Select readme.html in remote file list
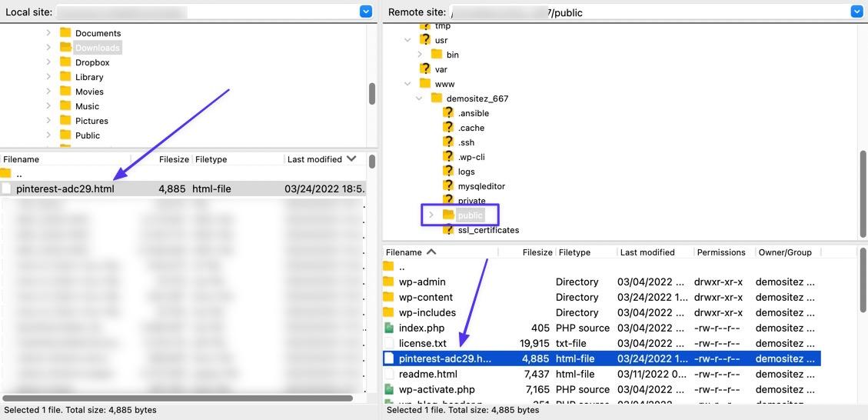The width and height of the screenshot is (868, 420). tap(427, 374)
